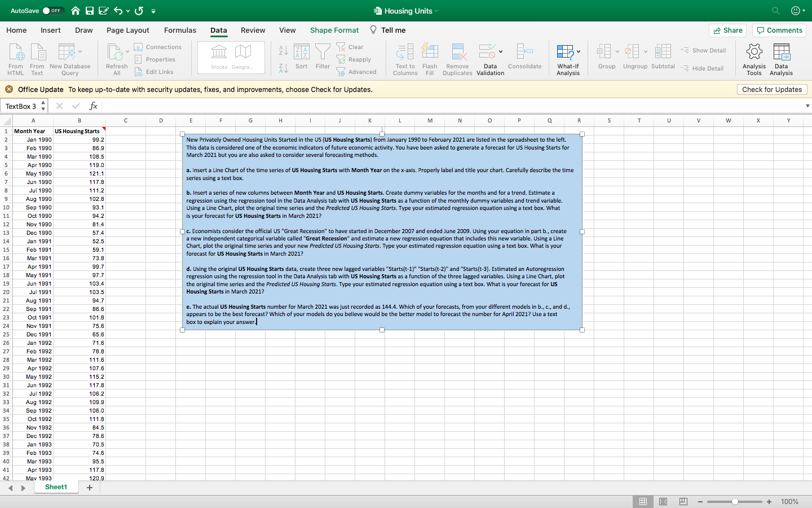Switch to Page Layout tab
812x508 pixels.
tap(128, 30)
